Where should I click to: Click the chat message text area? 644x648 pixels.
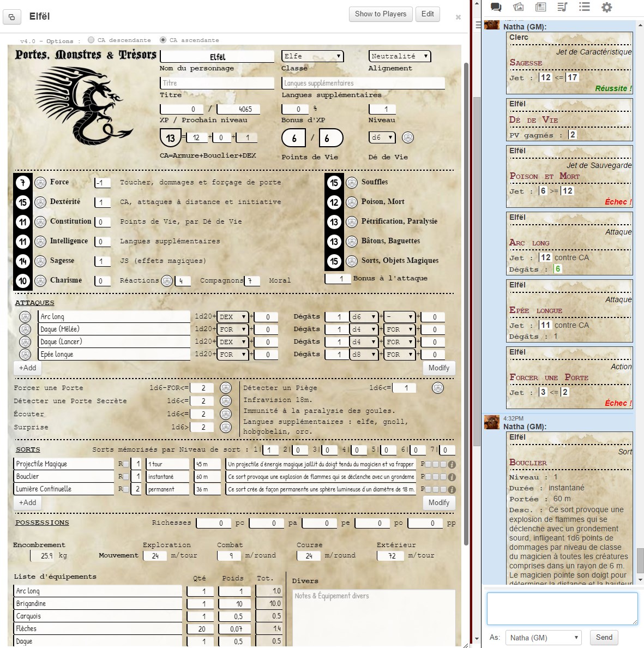[x=562, y=609]
